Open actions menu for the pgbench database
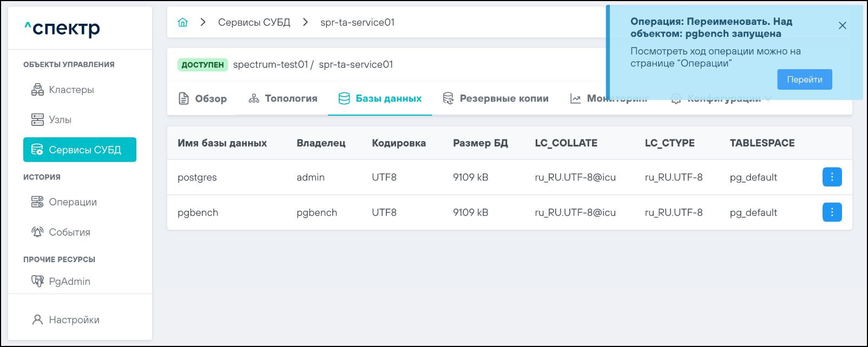868x347 pixels. coord(832,212)
